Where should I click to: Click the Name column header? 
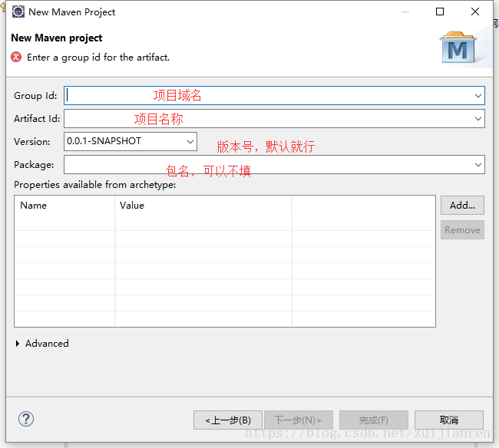64,206
